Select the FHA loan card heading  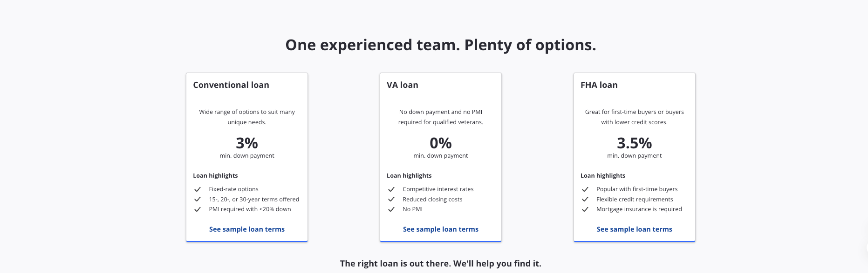(x=599, y=85)
